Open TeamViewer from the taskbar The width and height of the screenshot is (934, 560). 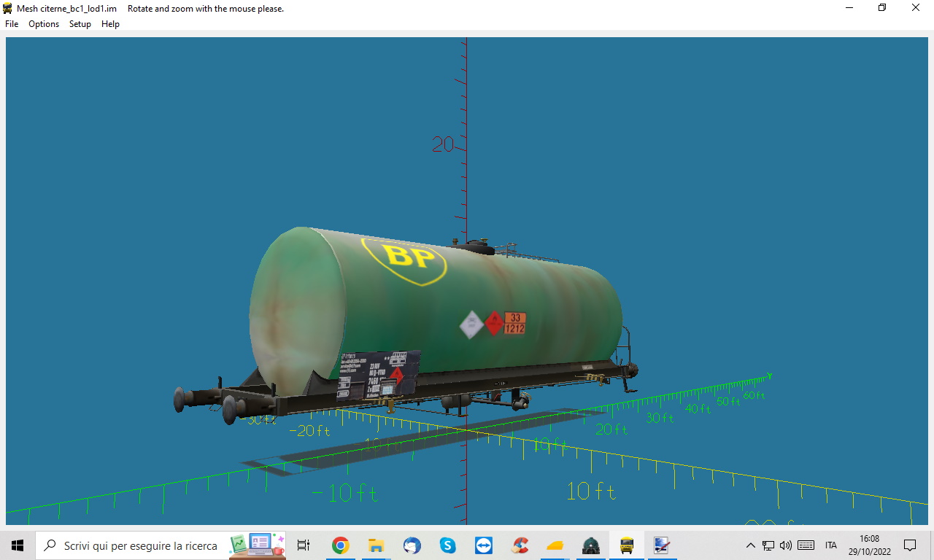483,545
